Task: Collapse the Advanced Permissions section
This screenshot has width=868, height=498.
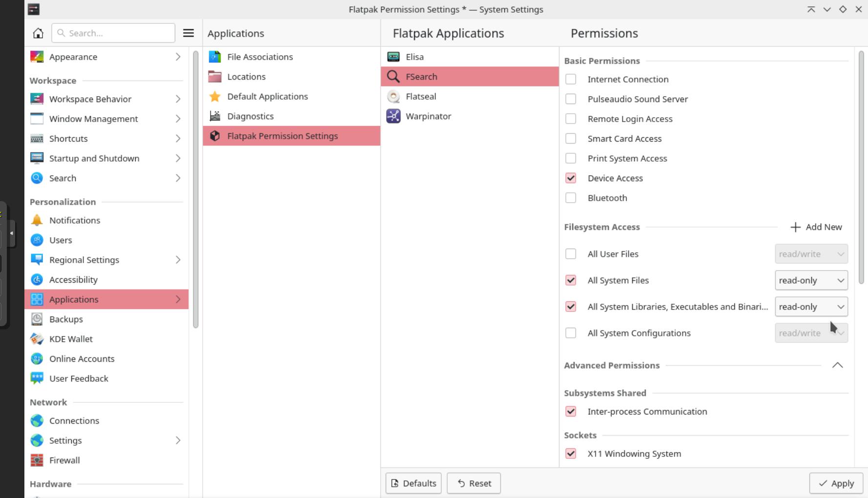Action: [838, 365]
